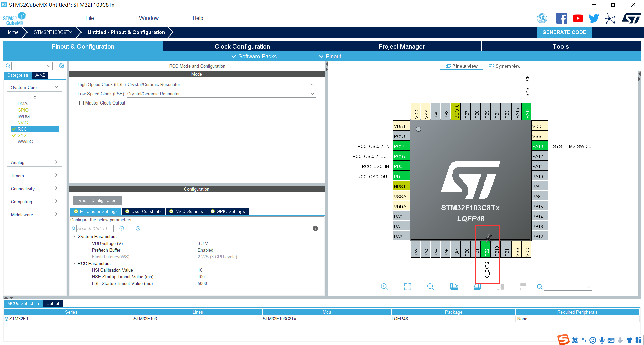This screenshot has height=345, width=644.
Task: Open the Sogou skin shirt icon
Action: [x=629, y=340]
